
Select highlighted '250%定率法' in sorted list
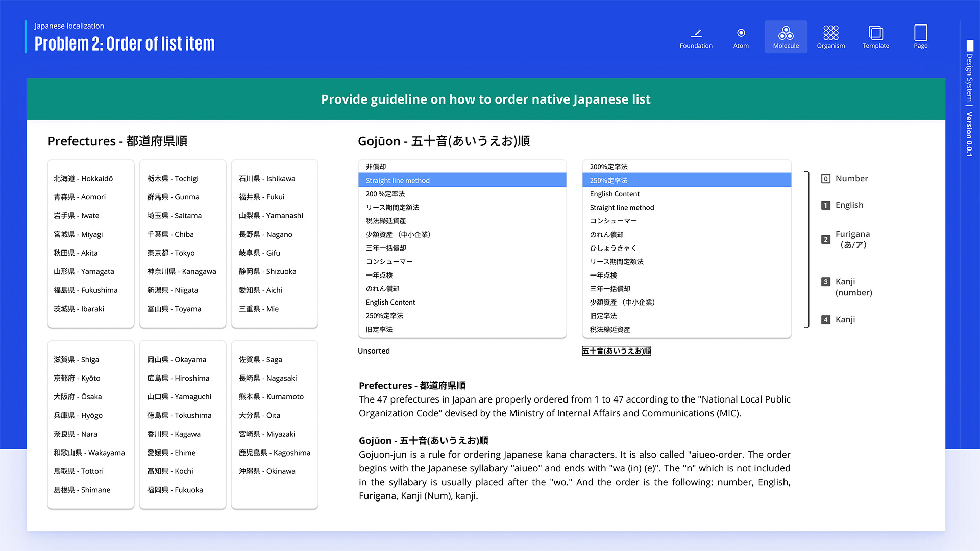coord(687,180)
